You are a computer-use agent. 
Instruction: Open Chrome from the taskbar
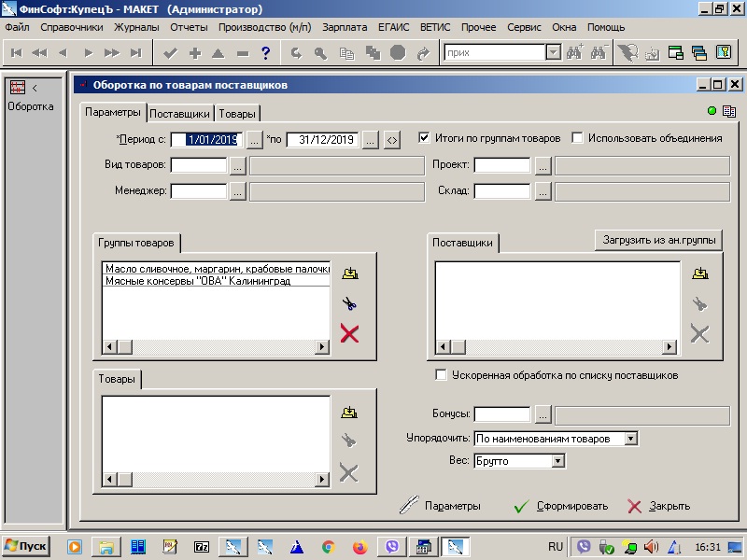pyautogui.click(x=328, y=546)
